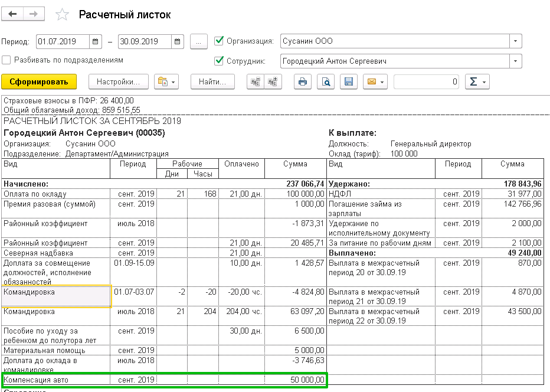The width and height of the screenshot is (550, 392).
Task: Select Погашение займа из зарплаты cell
Action: click(x=381, y=208)
